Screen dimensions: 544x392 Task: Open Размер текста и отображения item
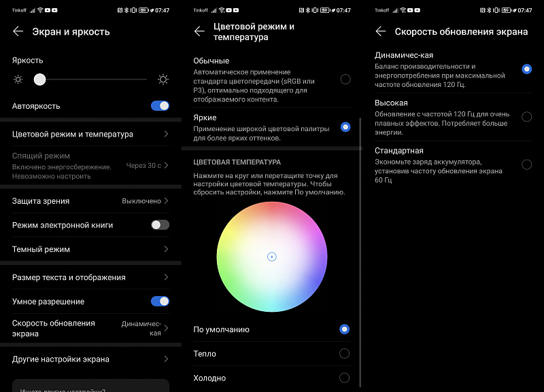point(90,277)
